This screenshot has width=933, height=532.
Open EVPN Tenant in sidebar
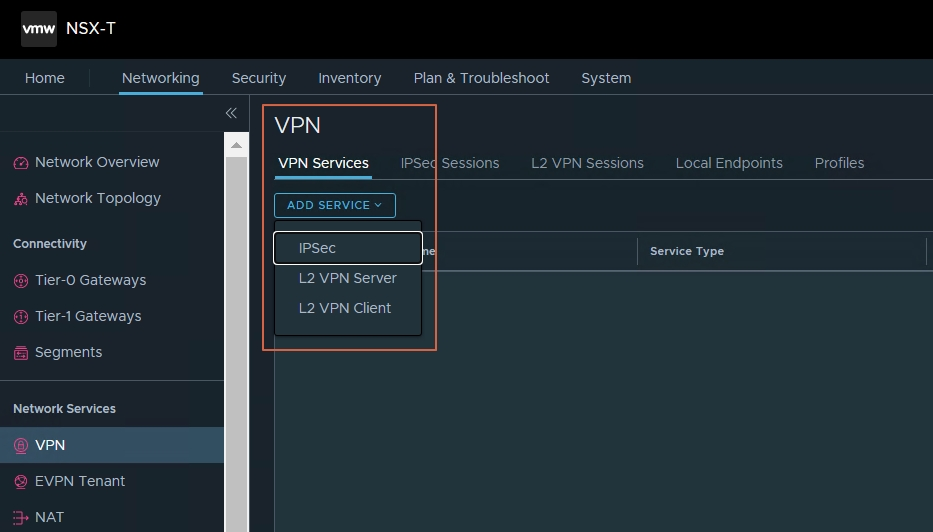coord(80,481)
